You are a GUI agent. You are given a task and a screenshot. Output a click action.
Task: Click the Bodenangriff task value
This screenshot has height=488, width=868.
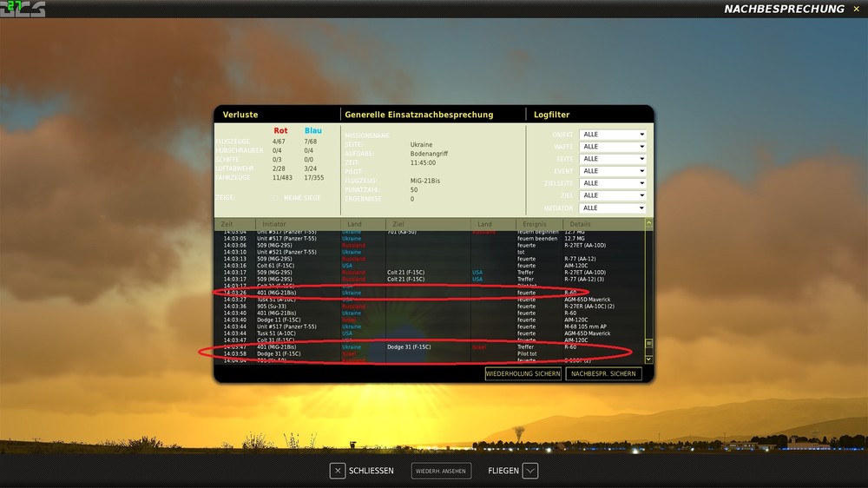pyautogui.click(x=429, y=154)
